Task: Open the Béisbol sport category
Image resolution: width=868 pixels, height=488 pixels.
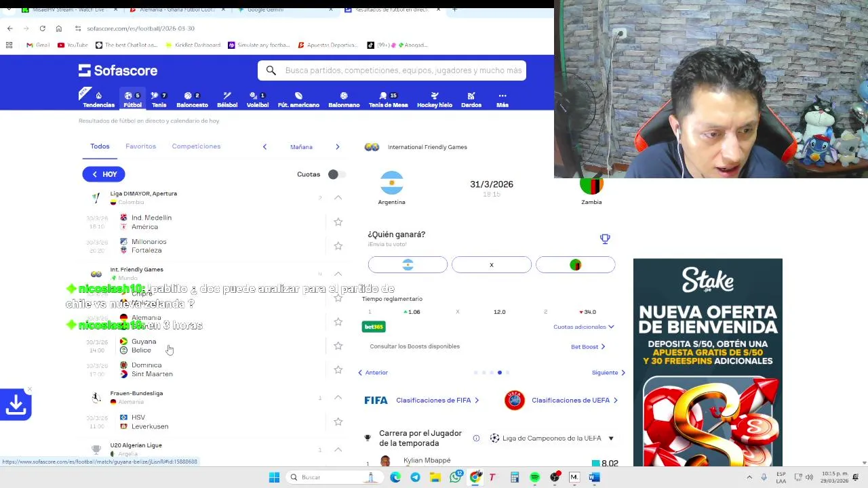Action: coord(227,100)
